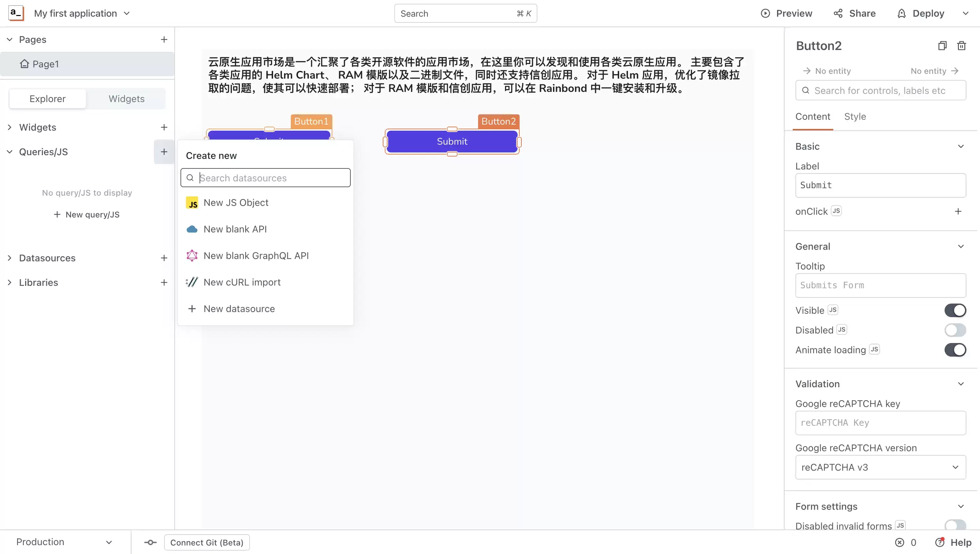Add onClick action with plus icon
Screen dimensions: 980x554
[x=958, y=211]
